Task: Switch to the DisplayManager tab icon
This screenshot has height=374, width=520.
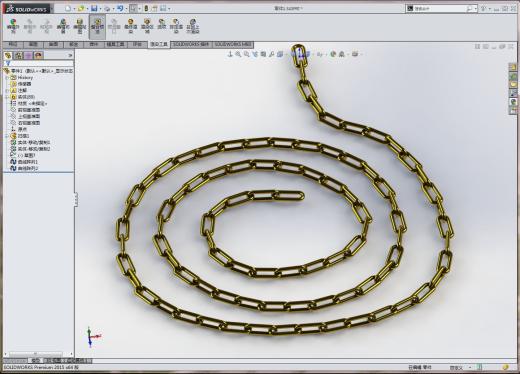Action: click(38, 55)
